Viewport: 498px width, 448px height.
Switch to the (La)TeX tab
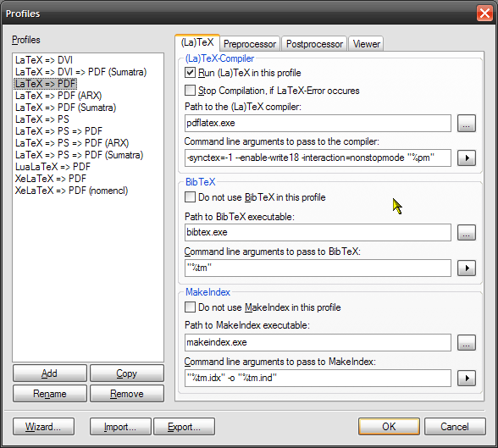coord(197,42)
